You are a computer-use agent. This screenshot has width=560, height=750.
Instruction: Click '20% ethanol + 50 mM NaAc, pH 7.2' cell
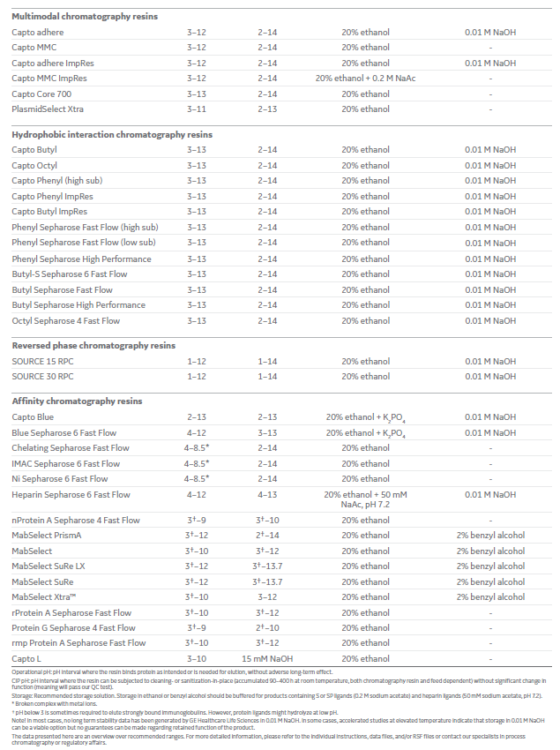365,499
